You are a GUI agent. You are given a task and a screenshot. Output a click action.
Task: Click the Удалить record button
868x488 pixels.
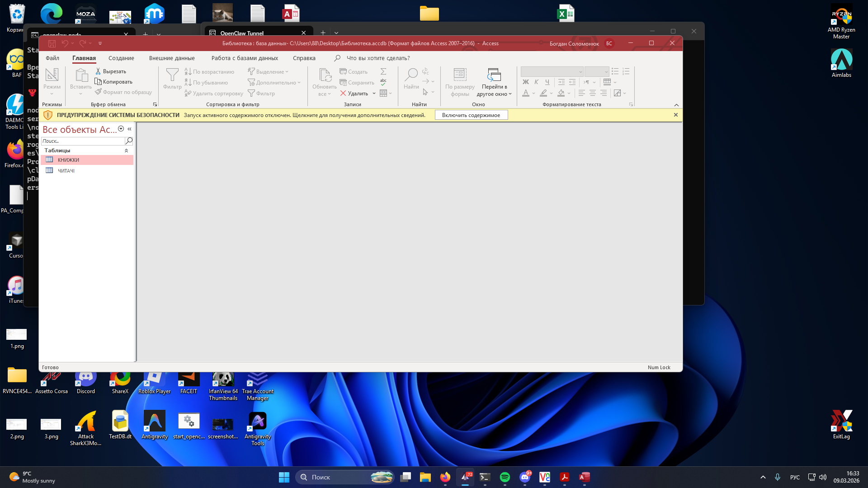click(x=354, y=94)
